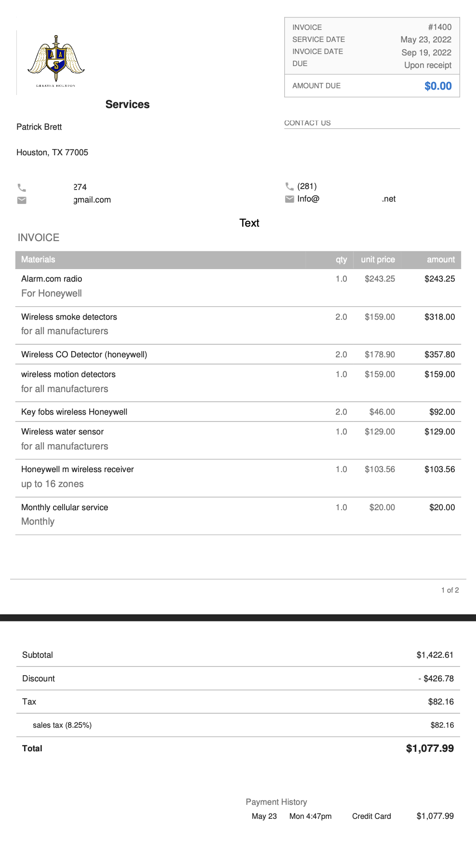Click the amount column header

click(x=440, y=259)
